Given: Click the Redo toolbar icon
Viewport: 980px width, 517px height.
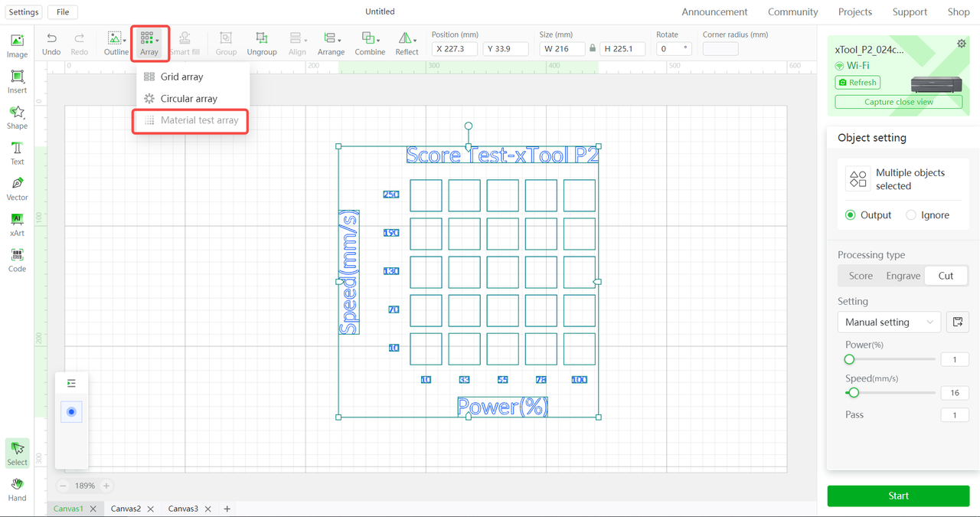Looking at the screenshot, I should (x=80, y=44).
